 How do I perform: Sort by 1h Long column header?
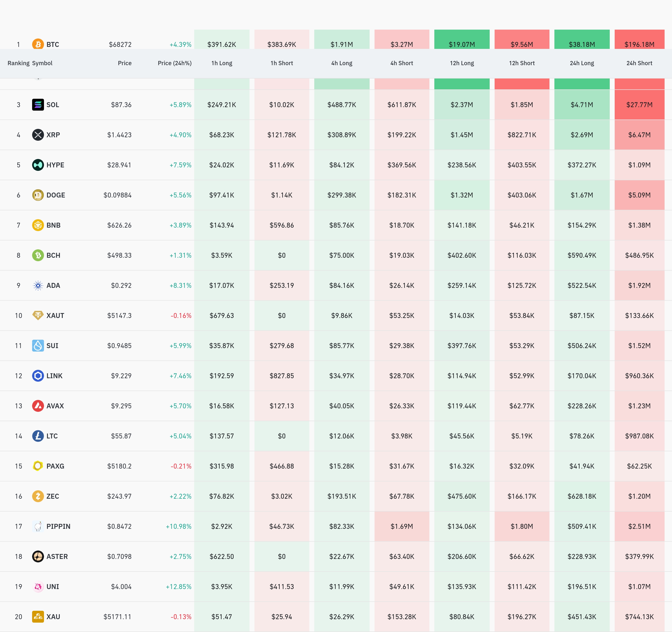(222, 63)
